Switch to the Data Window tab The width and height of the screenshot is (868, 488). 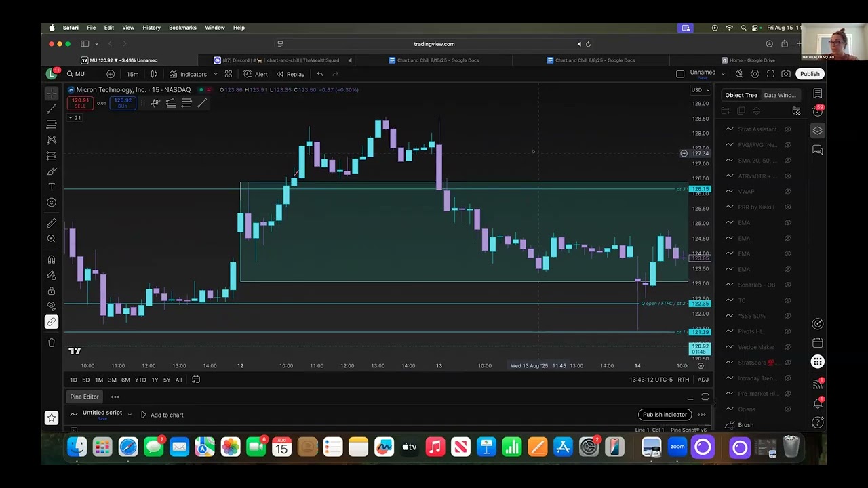point(780,95)
